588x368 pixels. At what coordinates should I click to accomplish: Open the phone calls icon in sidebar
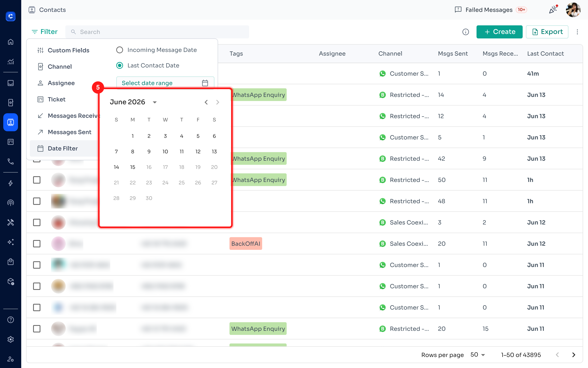(10, 161)
